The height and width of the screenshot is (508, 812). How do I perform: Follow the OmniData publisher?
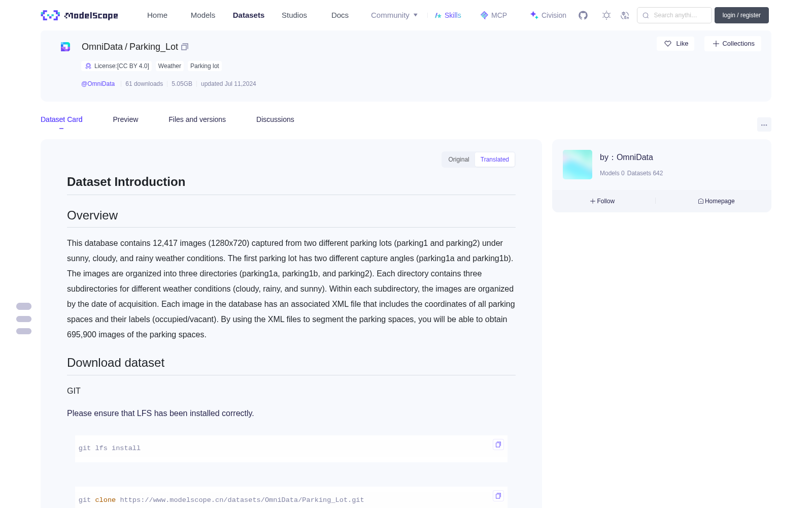[602, 201]
